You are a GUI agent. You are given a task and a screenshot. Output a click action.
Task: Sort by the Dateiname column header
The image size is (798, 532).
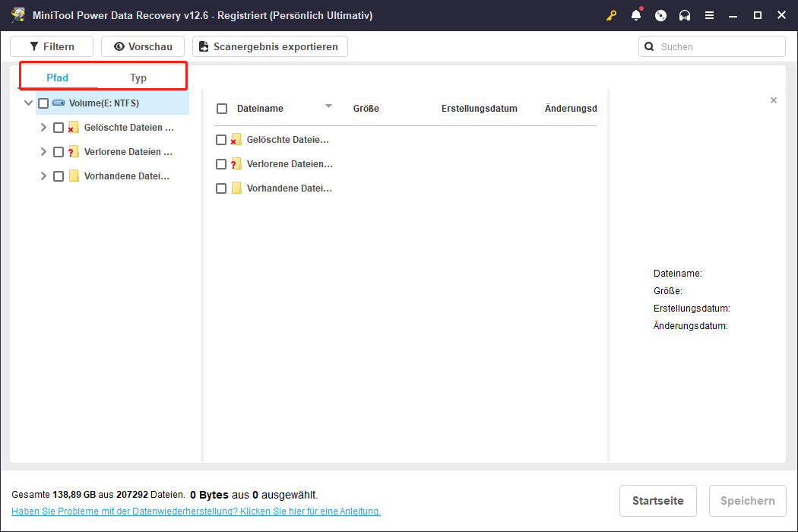pyautogui.click(x=260, y=109)
